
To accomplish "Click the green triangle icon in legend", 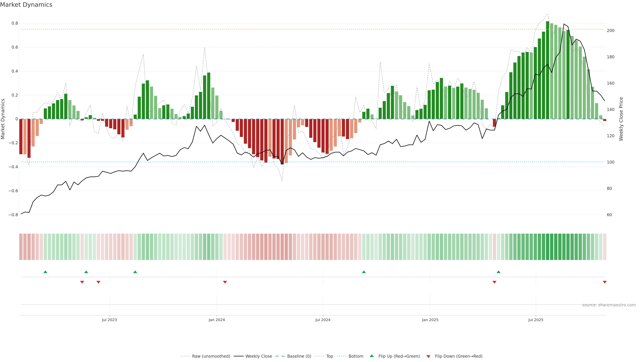I will [372, 356].
